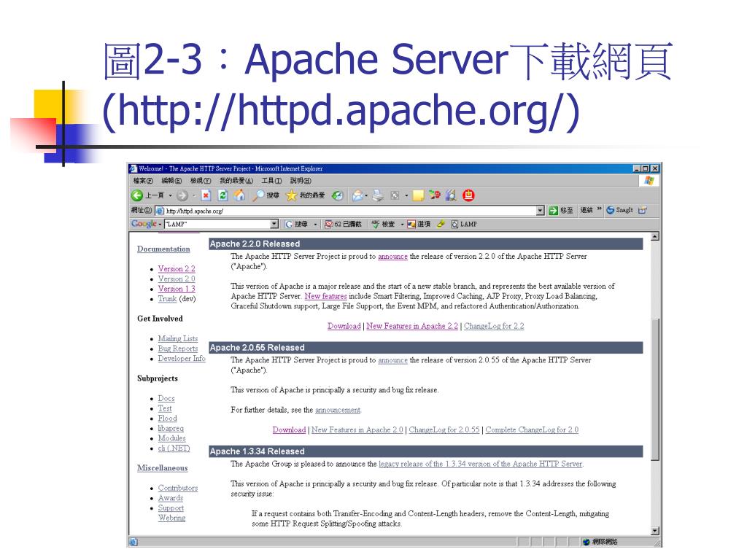747x560 pixels.
Task: Expand the address bar dropdown arrow
Action: tap(540, 211)
